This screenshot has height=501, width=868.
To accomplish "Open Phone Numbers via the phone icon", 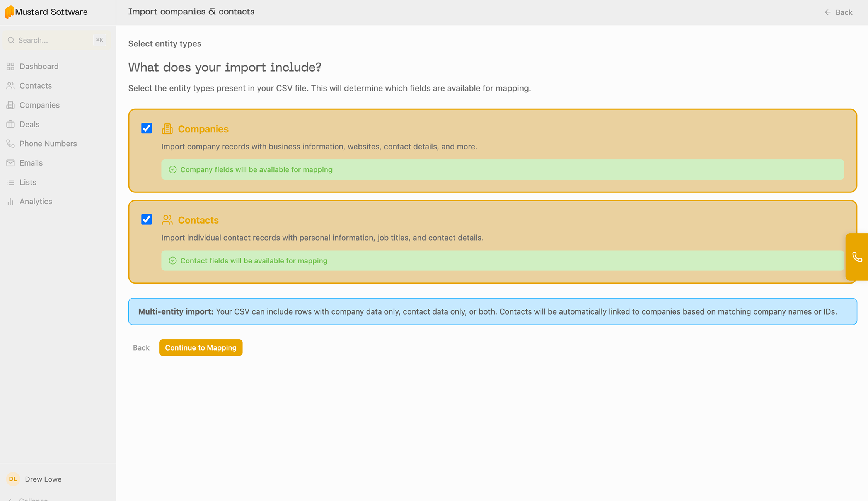I will [x=10, y=144].
